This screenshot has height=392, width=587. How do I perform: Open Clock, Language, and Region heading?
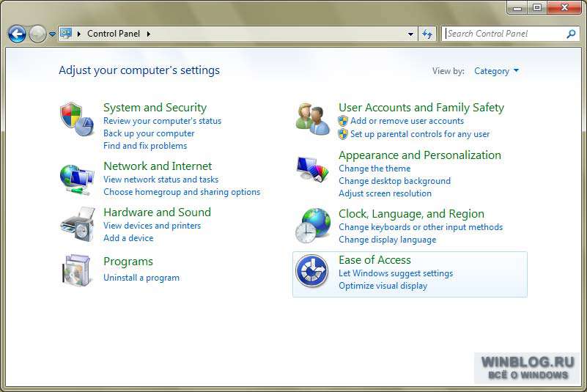(411, 214)
